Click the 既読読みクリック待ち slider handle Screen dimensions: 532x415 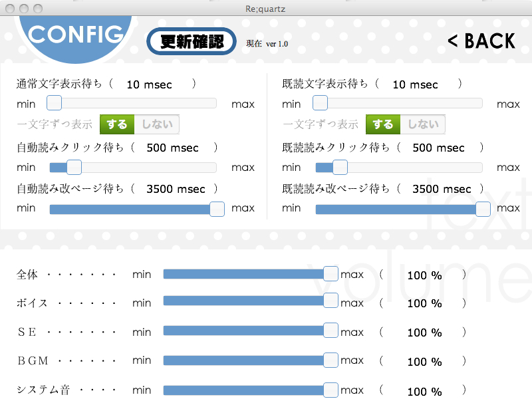point(340,168)
